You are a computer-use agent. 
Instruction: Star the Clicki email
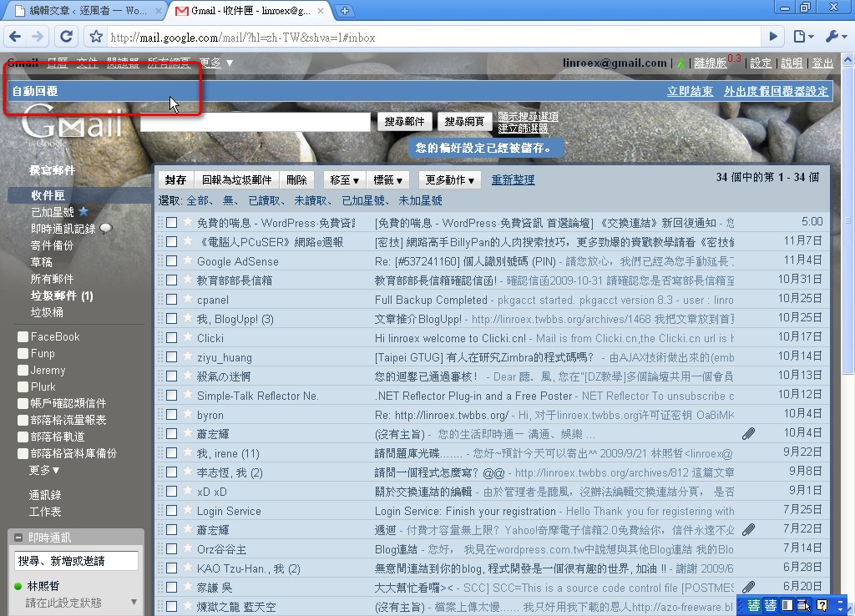coord(188,337)
